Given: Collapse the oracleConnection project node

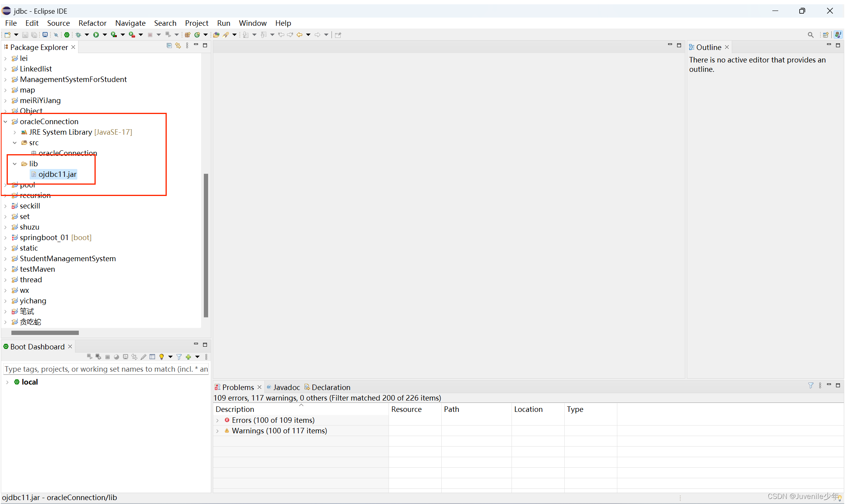Looking at the screenshot, I should click(5, 122).
